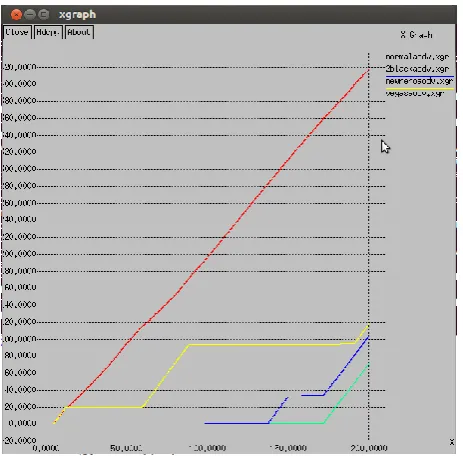This screenshot has width=463, height=456.
Task: Click the yellow legend color line
Action: [x=420, y=89]
